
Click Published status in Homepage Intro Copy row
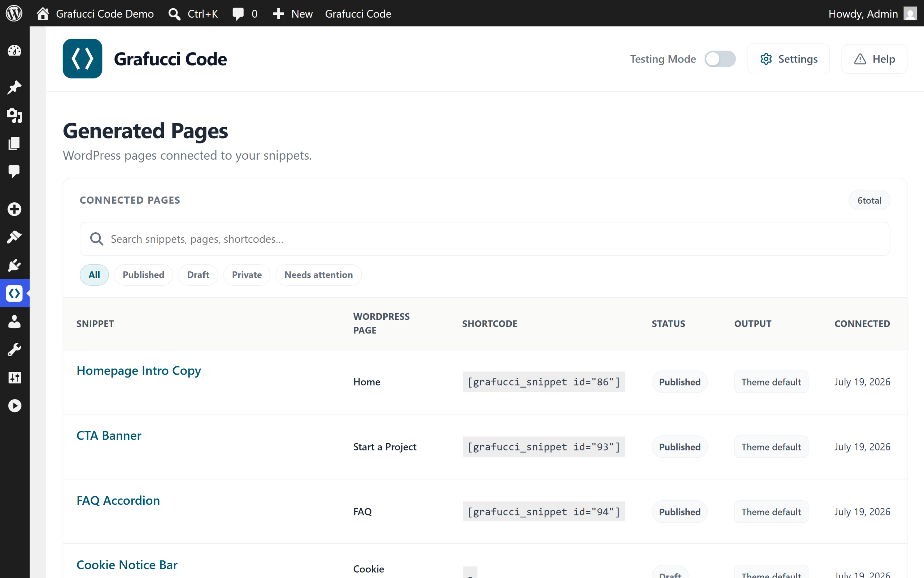pyautogui.click(x=680, y=382)
